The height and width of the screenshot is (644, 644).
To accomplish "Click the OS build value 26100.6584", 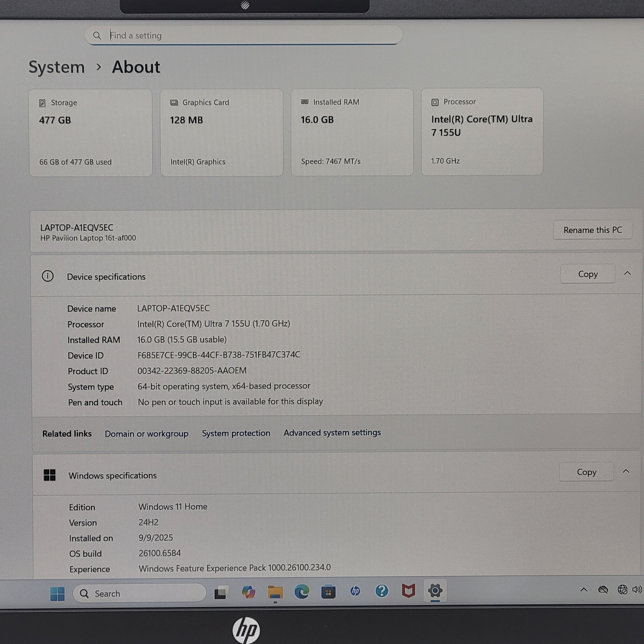I will (160, 553).
